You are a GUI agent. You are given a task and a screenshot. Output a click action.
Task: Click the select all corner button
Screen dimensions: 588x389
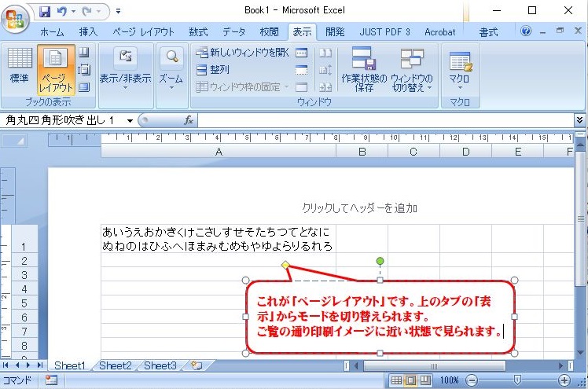14,141
